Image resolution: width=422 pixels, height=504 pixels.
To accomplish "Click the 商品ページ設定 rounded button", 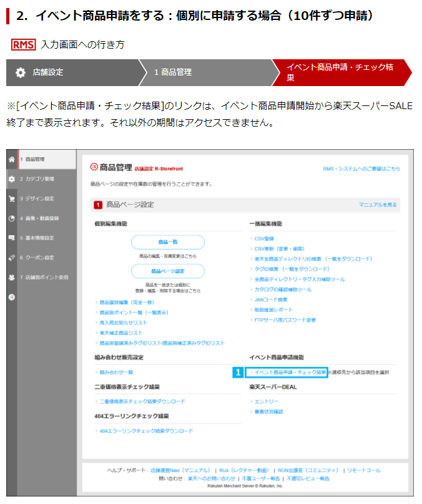I will (x=167, y=271).
